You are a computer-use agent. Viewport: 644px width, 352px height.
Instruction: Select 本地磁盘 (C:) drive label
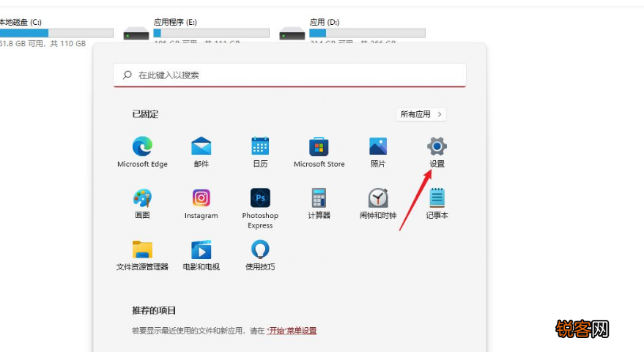(x=21, y=22)
